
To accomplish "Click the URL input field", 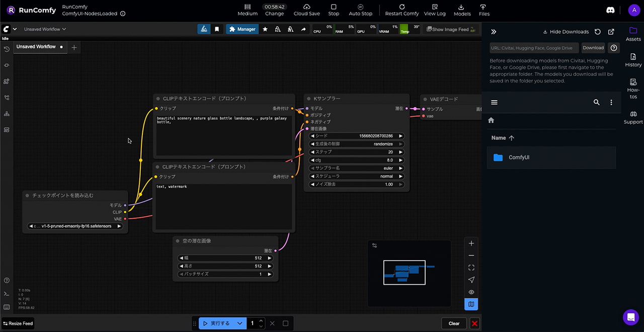I will coord(534,48).
